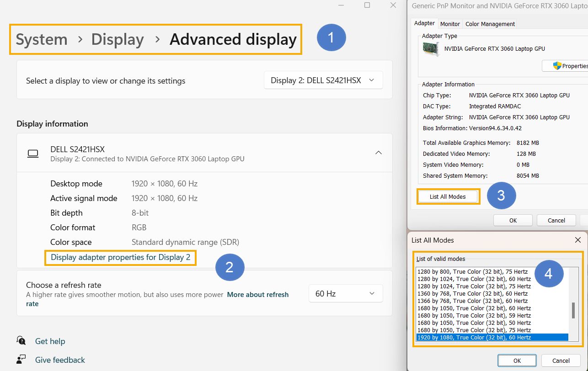This screenshot has width=588, height=371.
Task: Open the Display 2: DELL S2421HSX dropdown
Action: click(323, 80)
